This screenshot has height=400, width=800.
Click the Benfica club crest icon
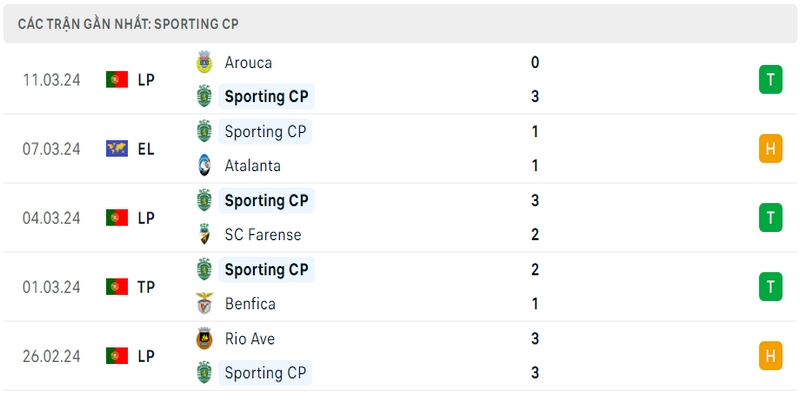click(x=204, y=304)
